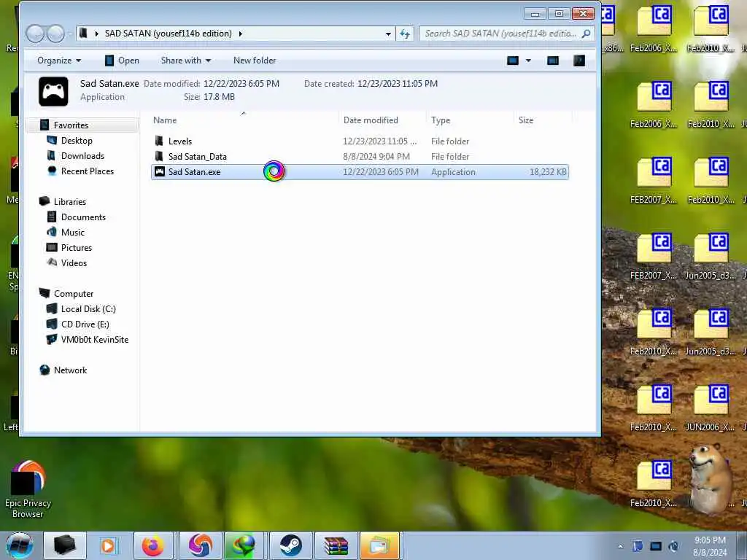Open media player taskbar icon

coord(108,545)
